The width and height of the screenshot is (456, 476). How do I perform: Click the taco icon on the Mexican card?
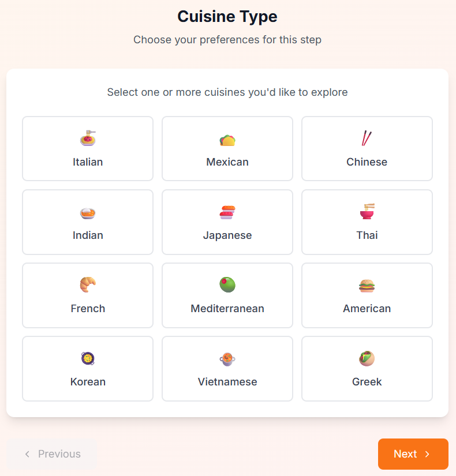pyautogui.click(x=227, y=138)
